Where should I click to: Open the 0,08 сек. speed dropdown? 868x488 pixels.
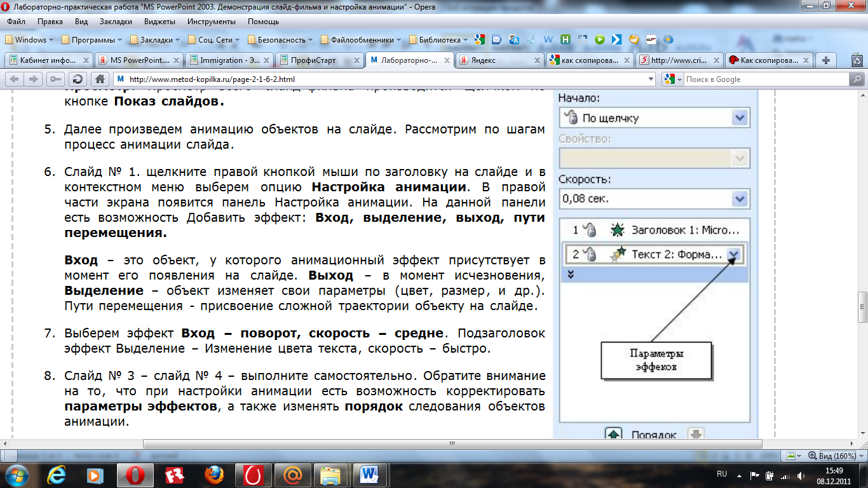click(739, 199)
